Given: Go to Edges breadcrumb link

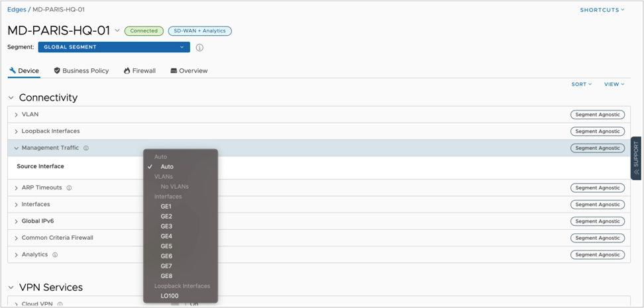Looking at the screenshot, I should 17,10.
